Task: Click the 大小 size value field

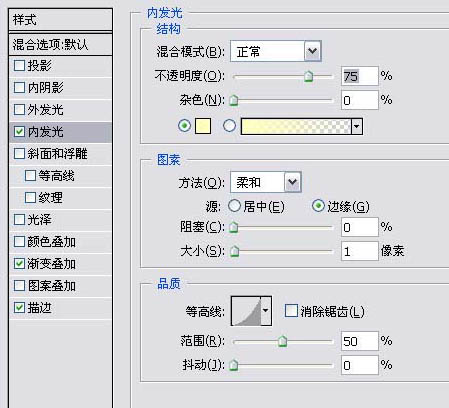Action: click(360, 251)
